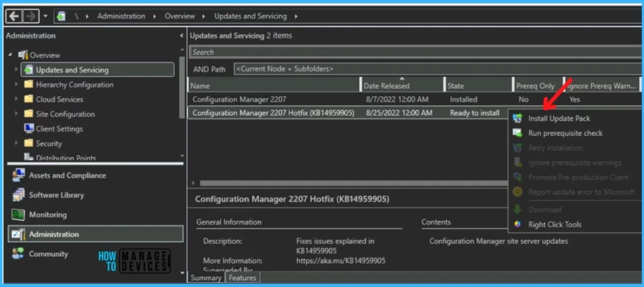The image size is (644, 287).
Task: Click the tree scrollbar up arrow
Action: coord(182,49)
